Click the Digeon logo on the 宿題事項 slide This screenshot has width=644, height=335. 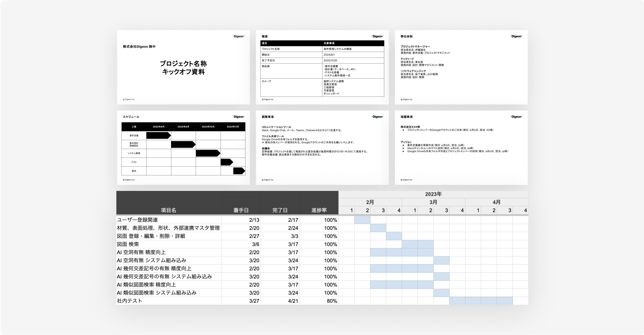coord(516,117)
